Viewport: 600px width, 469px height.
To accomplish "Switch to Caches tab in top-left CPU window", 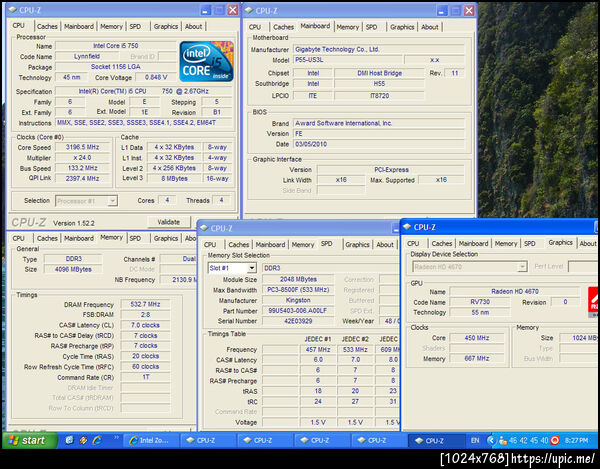I will 47,27.
